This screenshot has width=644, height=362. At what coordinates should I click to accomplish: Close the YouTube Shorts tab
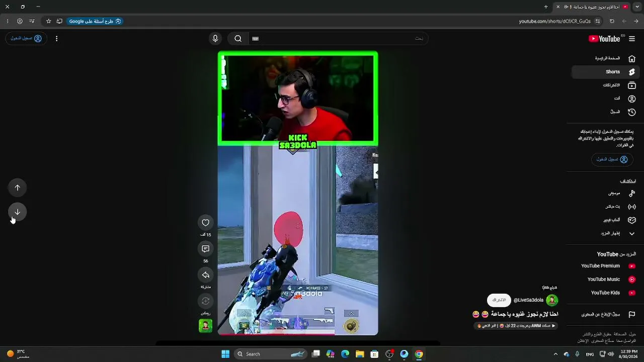[x=558, y=7]
